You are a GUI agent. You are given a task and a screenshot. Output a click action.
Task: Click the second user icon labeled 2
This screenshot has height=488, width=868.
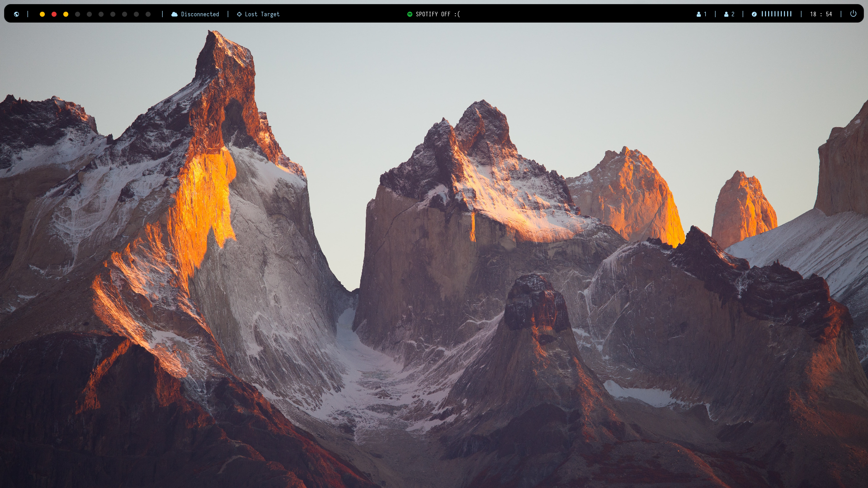point(726,14)
